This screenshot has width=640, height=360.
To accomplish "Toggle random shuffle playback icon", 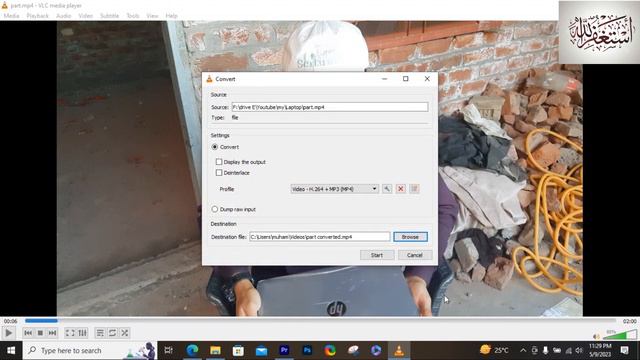I will tap(124, 333).
